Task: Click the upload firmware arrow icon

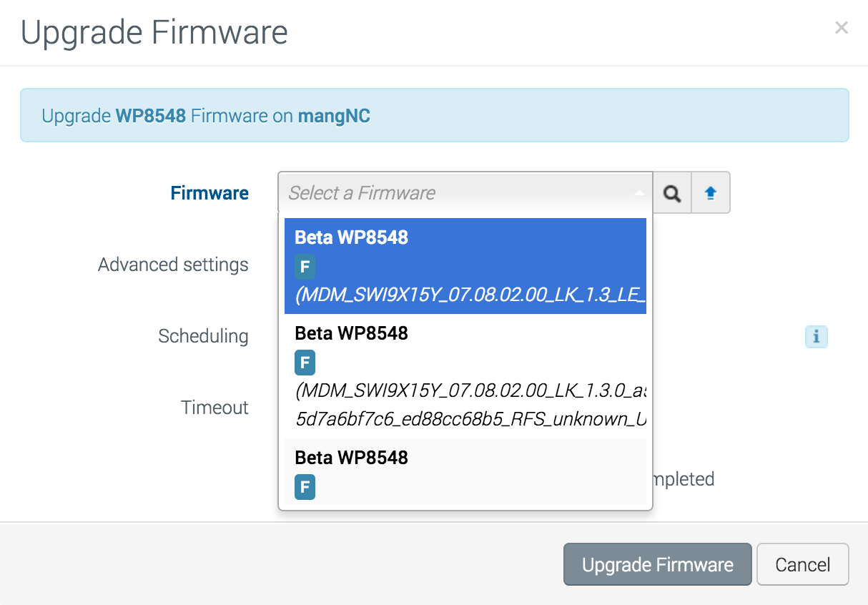Action: click(711, 193)
